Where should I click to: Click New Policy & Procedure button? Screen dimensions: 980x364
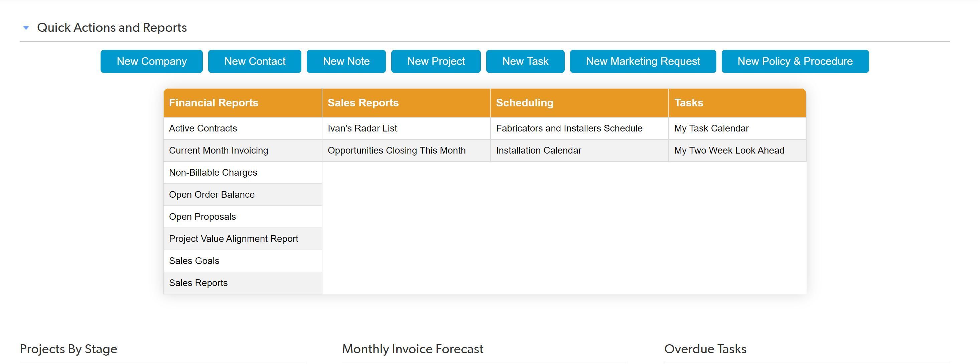795,61
